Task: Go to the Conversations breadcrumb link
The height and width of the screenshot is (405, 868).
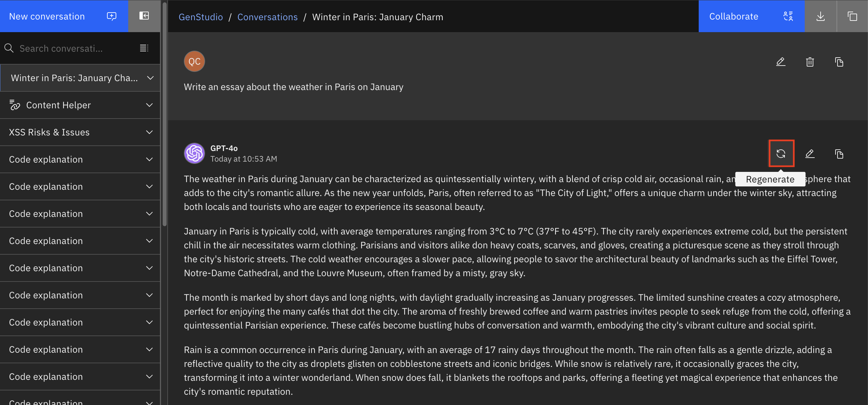Action: pyautogui.click(x=267, y=17)
